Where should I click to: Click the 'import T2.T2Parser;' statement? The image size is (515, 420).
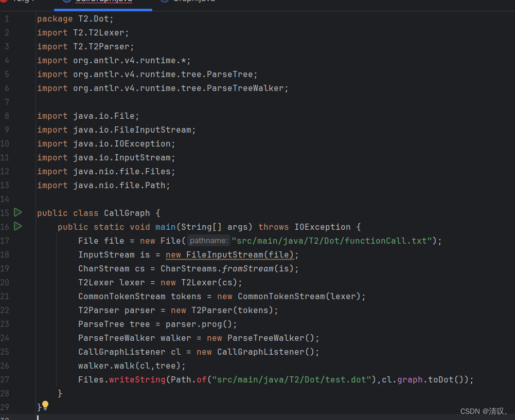pyautogui.click(x=86, y=47)
